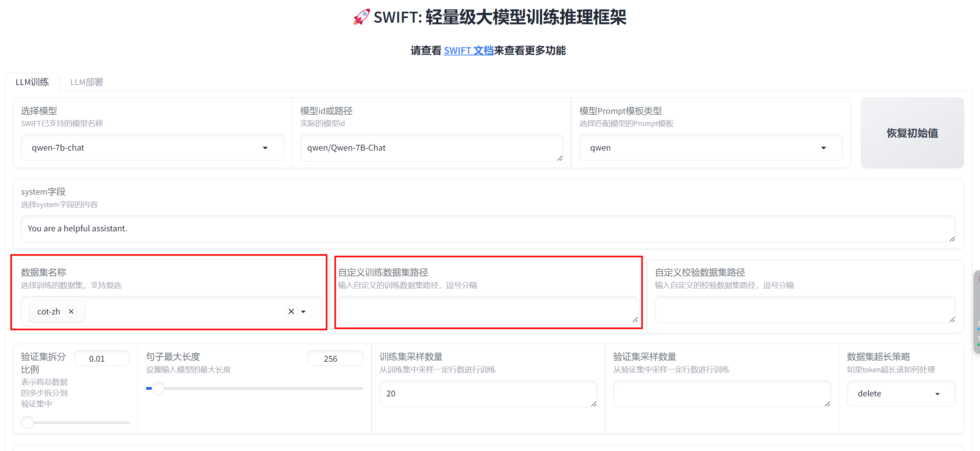Click the 恢复初始值 reset button
Screen dimensions: 980x451
point(912,133)
